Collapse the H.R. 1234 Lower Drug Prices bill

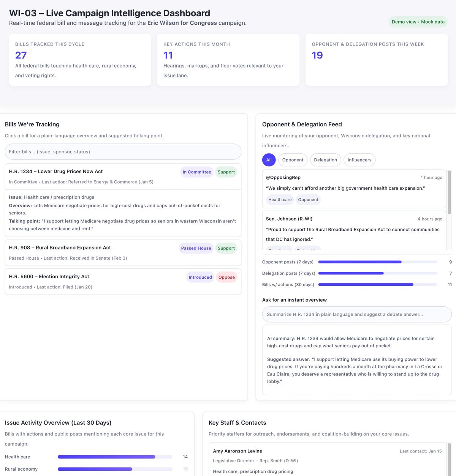(123, 177)
